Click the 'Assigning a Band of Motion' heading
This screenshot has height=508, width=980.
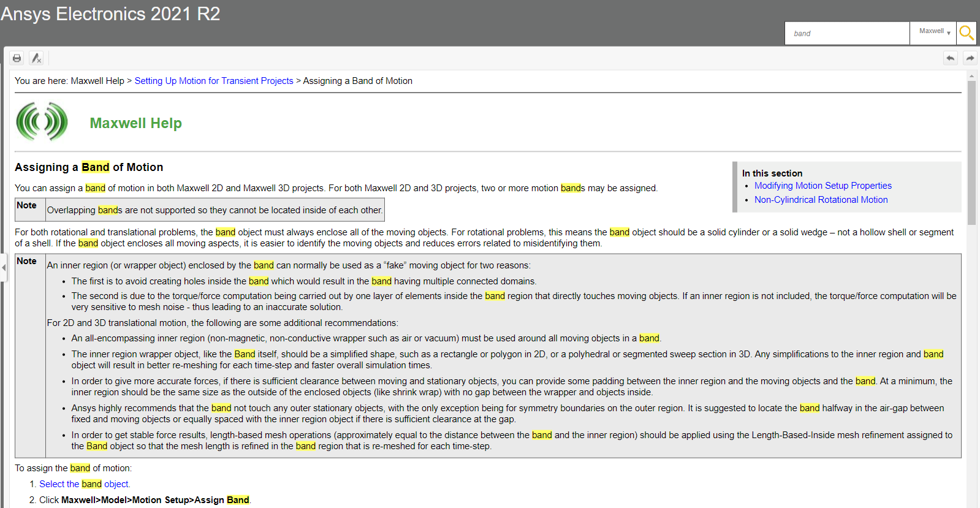pyautogui.click(x=89, y=167)
